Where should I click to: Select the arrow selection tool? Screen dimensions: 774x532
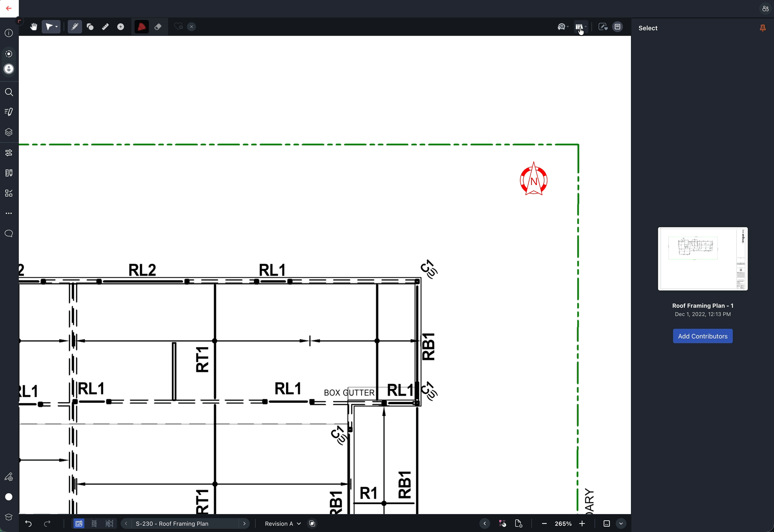coord(49,27)
